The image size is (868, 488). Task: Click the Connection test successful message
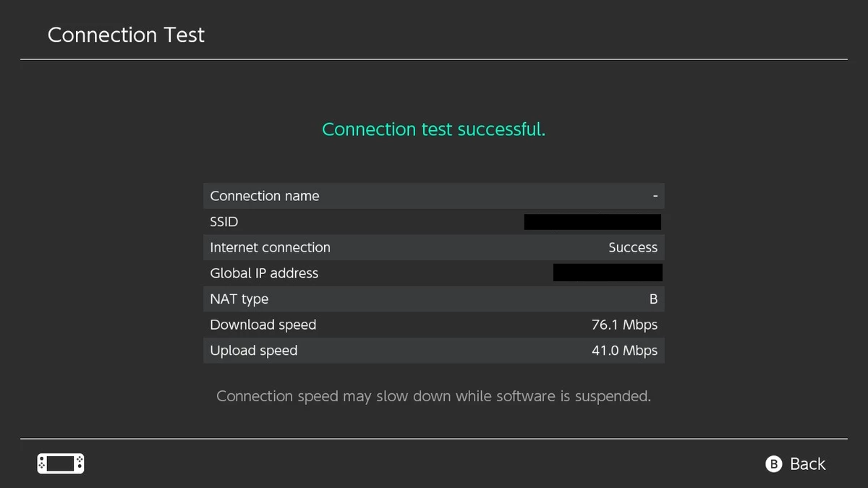(433, 129)
